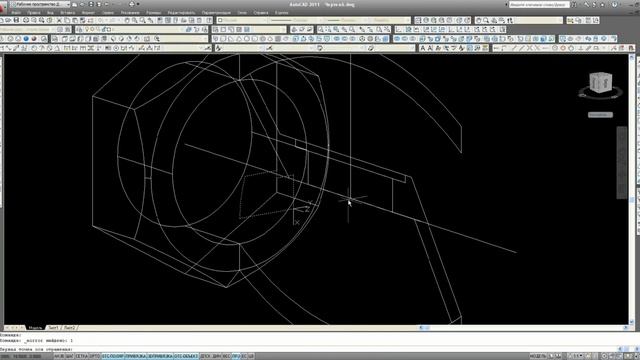Toggle ПРИВЯЗКА object snap
Image resolution: width=640 pixels, height=360 pixels.
136,356
